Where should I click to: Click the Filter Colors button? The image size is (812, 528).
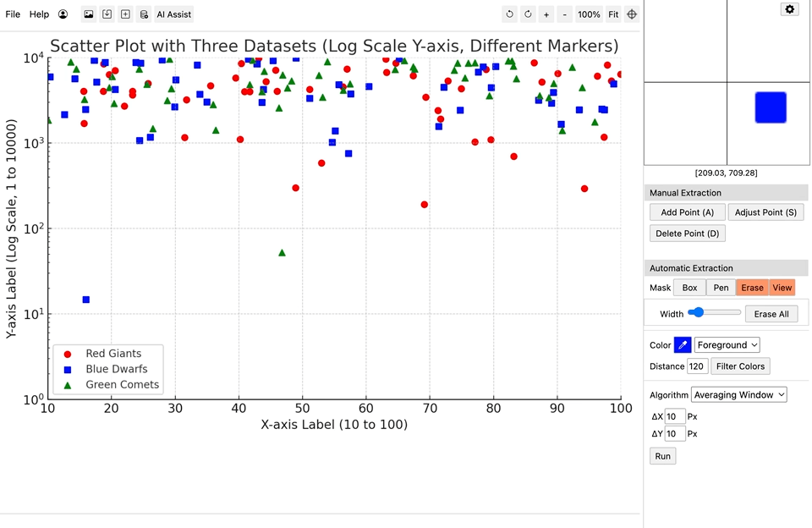740,366
